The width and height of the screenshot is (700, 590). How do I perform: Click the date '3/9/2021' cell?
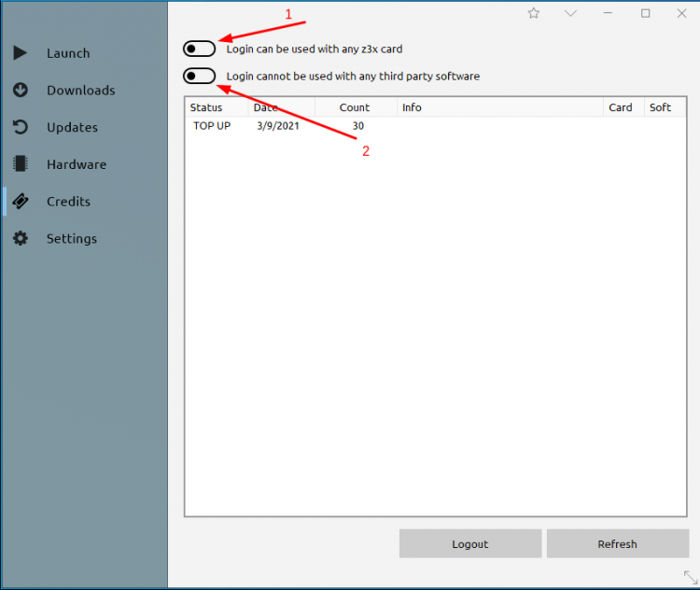(278, 126)
